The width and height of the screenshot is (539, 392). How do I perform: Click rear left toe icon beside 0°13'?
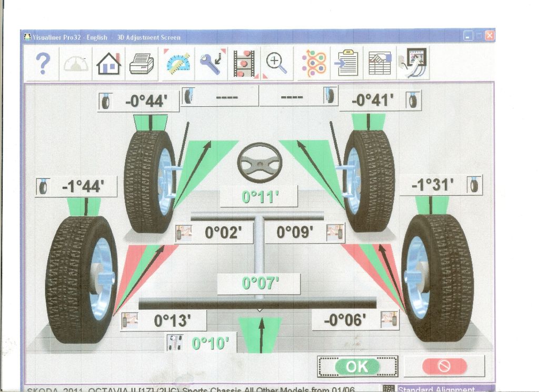click(131, 320)
